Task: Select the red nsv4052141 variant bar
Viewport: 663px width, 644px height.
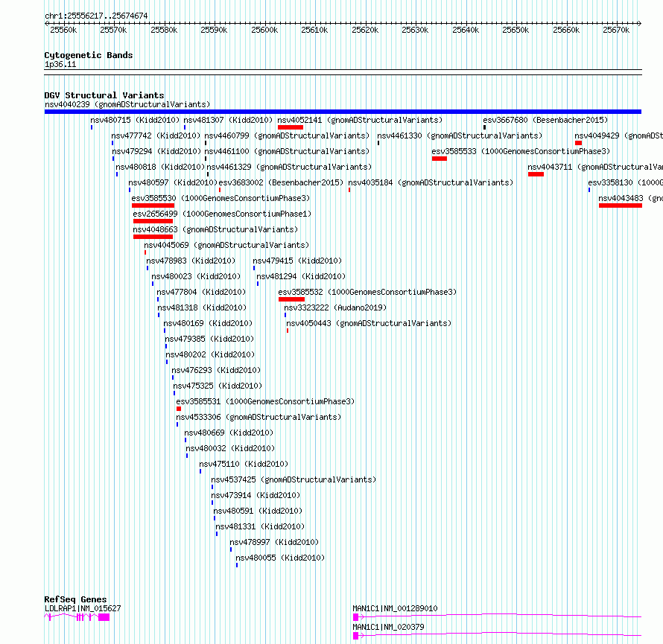Action: (291, 127)
